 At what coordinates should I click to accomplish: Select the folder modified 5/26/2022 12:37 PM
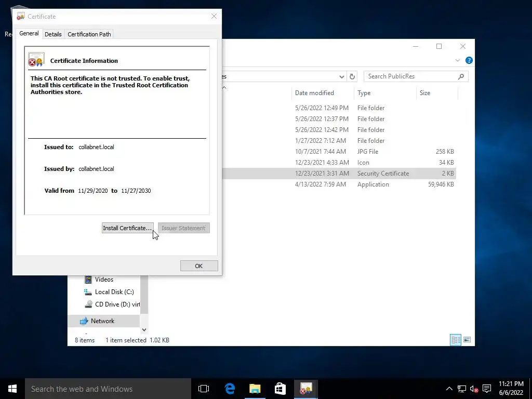click(x=339, y=119)
